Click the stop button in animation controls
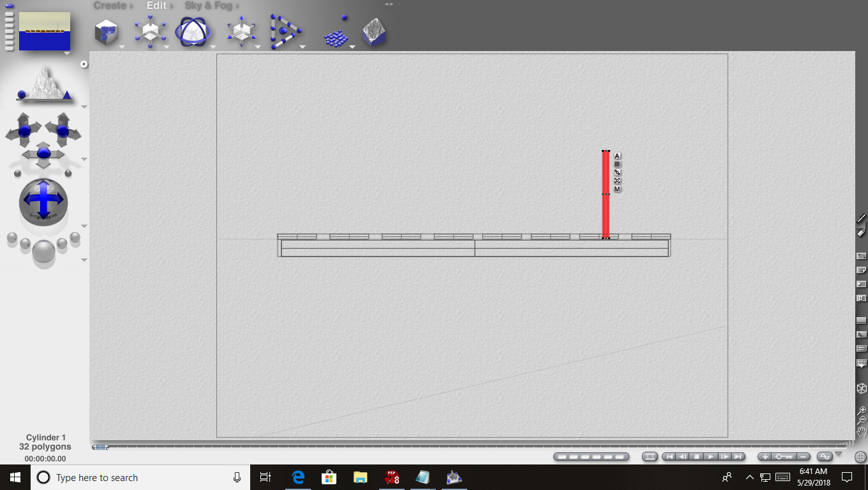Image resolution: width=868 pixels, height=490 pixels. (x=697, y=457)
